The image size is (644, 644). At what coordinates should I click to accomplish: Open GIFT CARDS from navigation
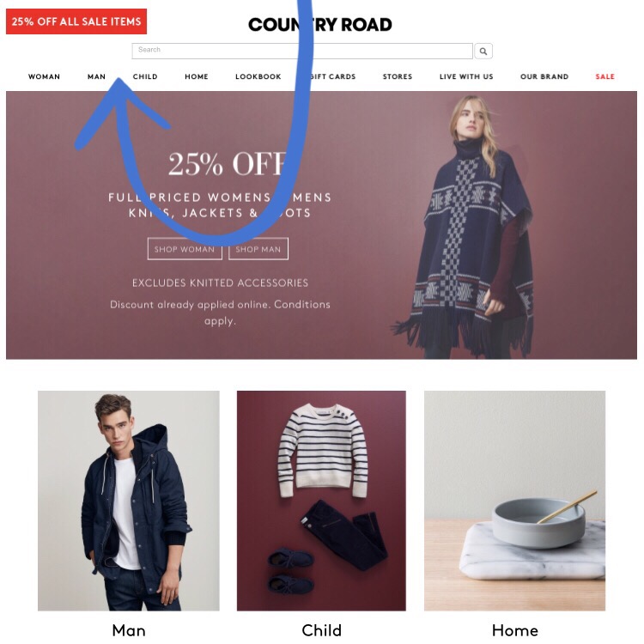tap(331, 76)
